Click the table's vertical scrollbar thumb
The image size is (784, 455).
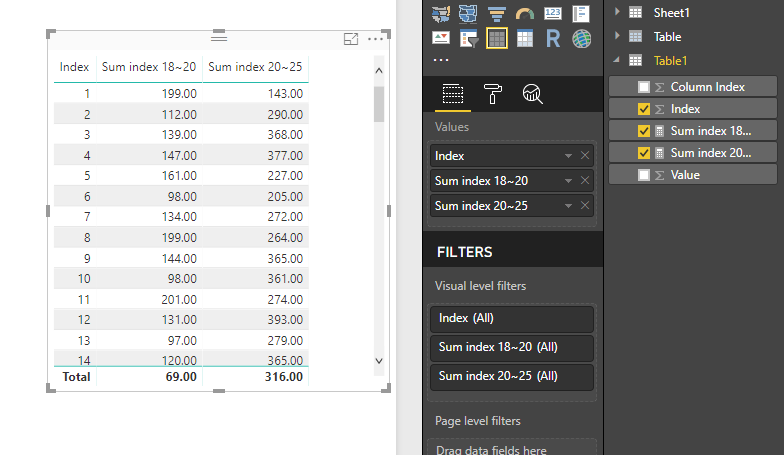click(x=378, y=104)
